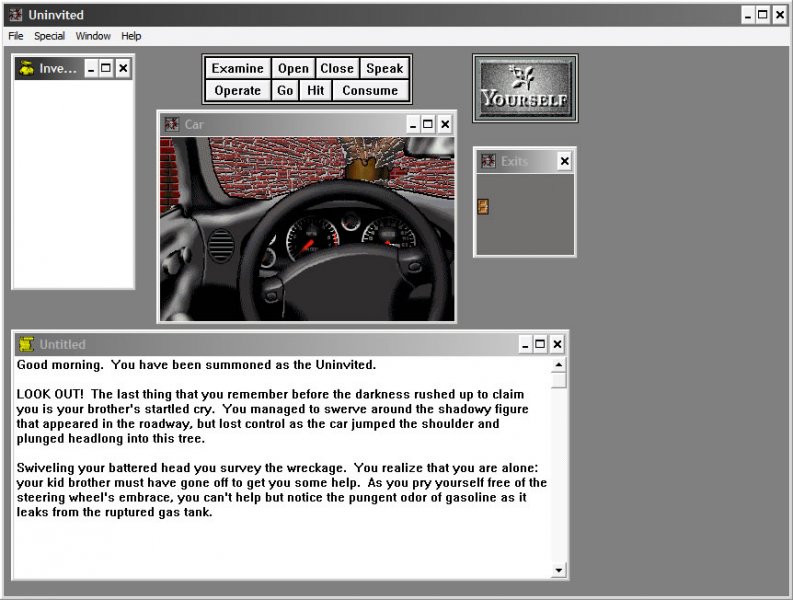Click the Operate command button
This screenshot has height=600, width=793.
(237, 91)
